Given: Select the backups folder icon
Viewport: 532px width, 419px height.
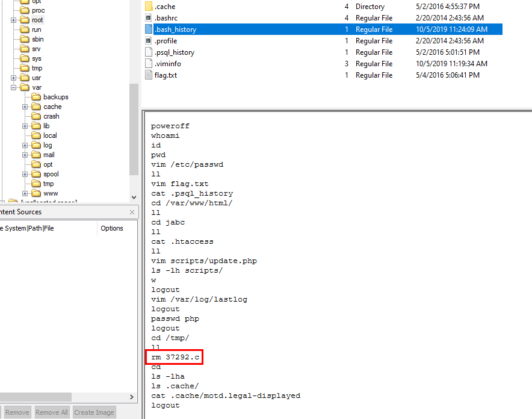Looking at the screenshot, I should (x=36, y=97).
